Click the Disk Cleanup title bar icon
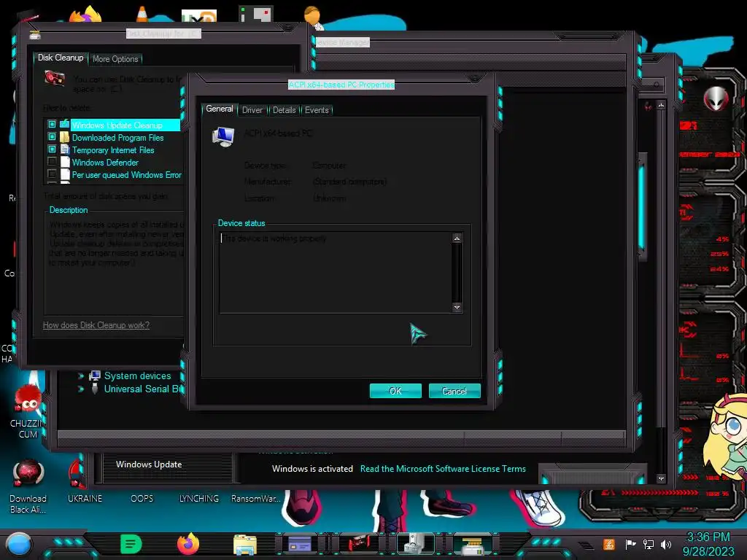The image size is (747, 560). [35, 35]
